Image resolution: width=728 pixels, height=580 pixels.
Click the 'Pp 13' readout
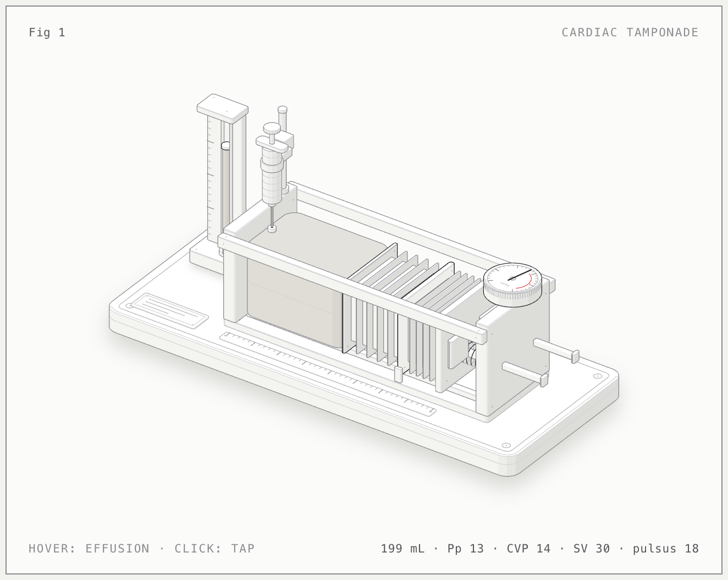466,548
